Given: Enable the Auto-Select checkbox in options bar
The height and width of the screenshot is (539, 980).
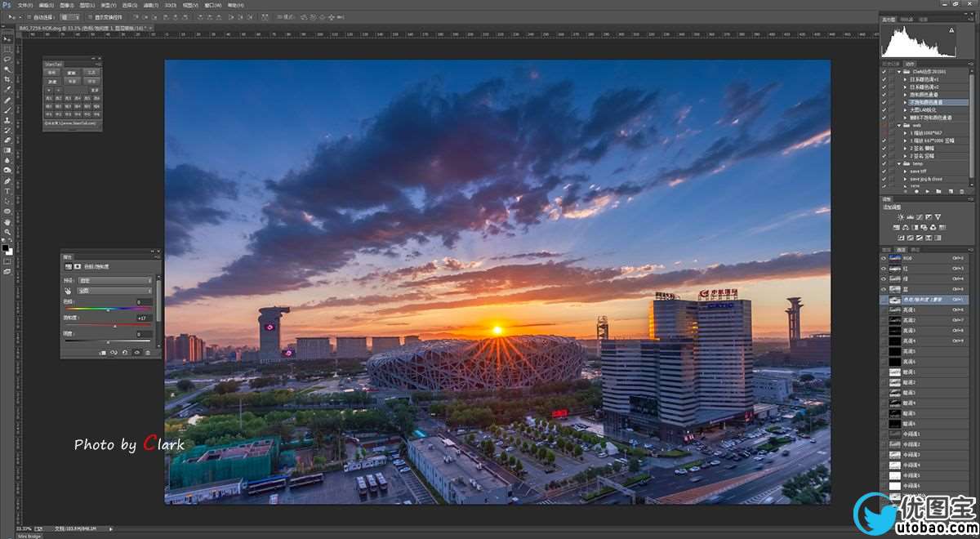Looking at the screenshot, I should 29,16.
